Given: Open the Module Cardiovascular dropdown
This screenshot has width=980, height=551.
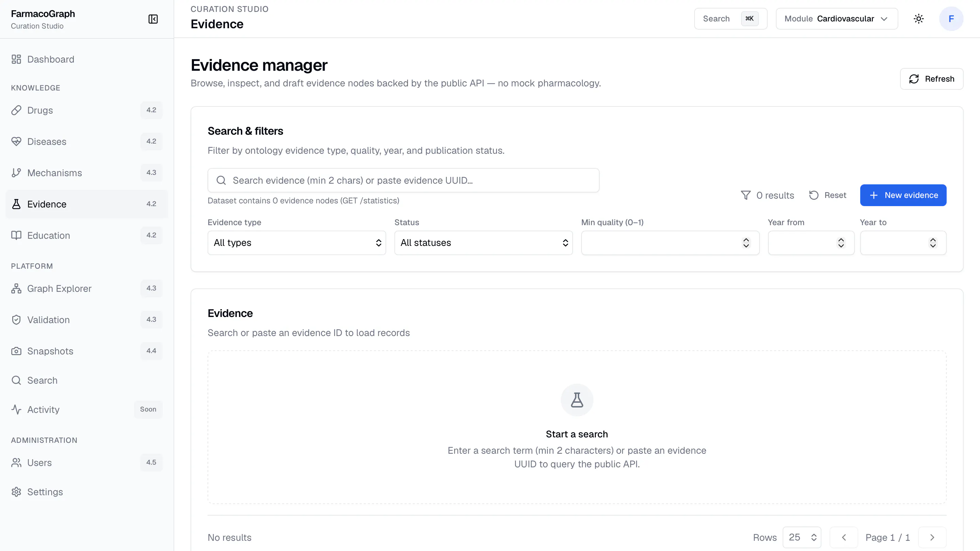Looking at the screenshot, I should click(x=837, y=19).
